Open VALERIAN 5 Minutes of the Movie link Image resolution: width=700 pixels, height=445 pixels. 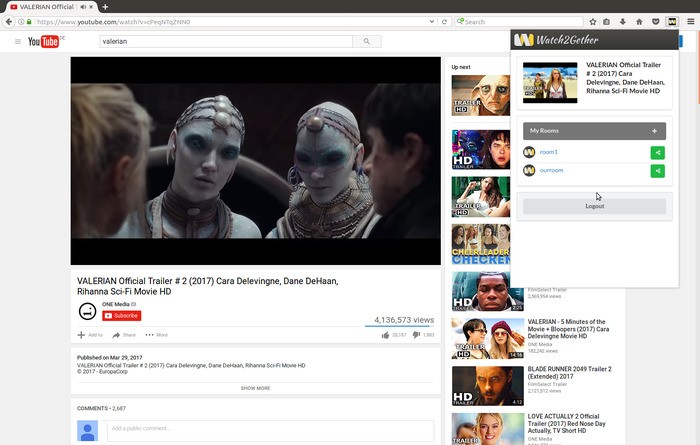point(568,329)
